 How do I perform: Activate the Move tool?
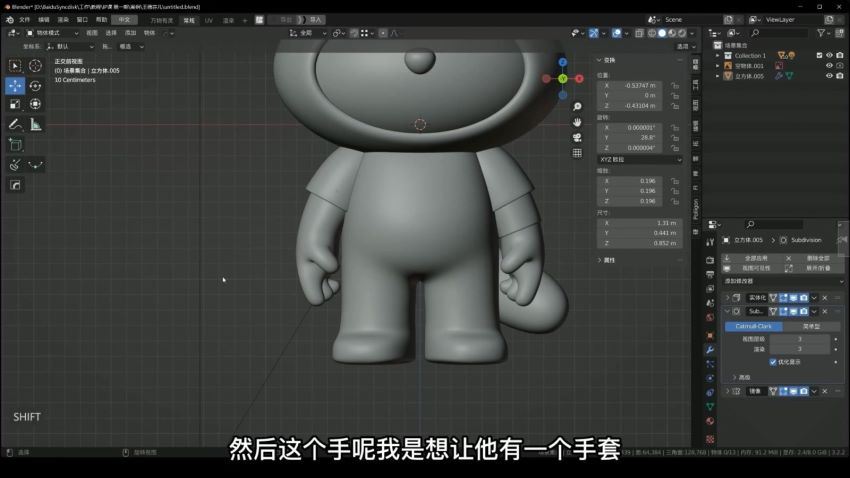tap(15, 86)
